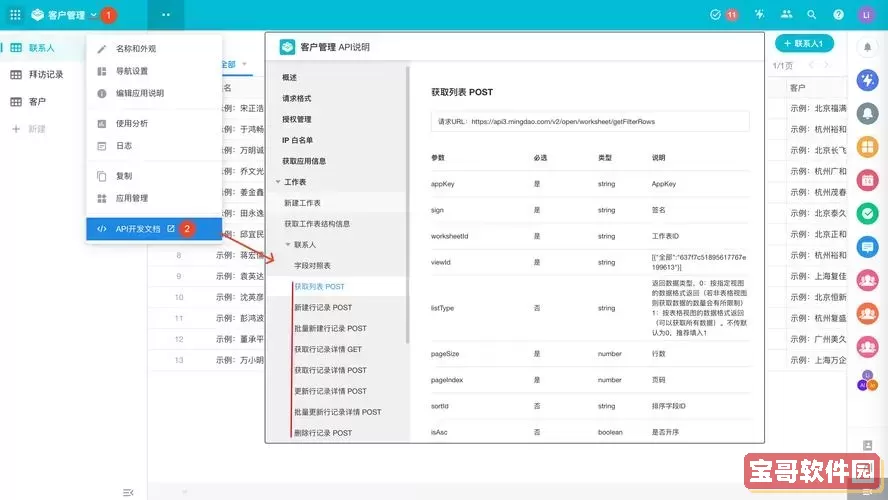The image size is (888, 500).
Task: Select 获取行记录详情 GET in docs tree
Action: click(328, 350)
